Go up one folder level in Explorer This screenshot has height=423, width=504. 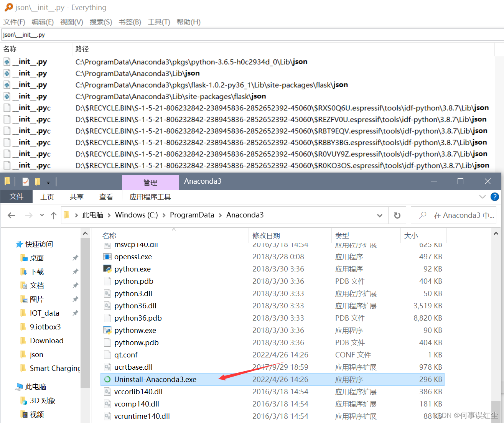tap(54, 215)
